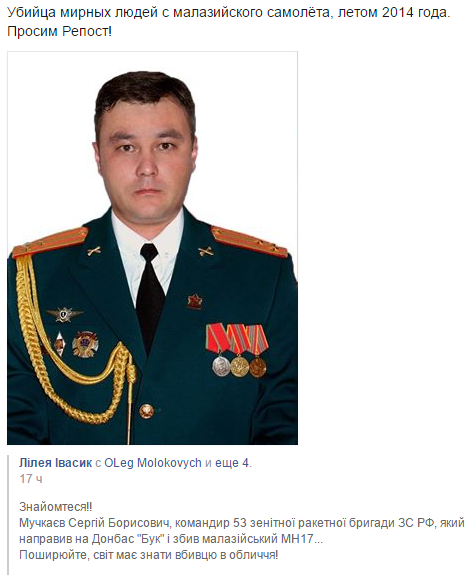
Task: Click the '17 ч' post timestamp
Action: [31, 479]
